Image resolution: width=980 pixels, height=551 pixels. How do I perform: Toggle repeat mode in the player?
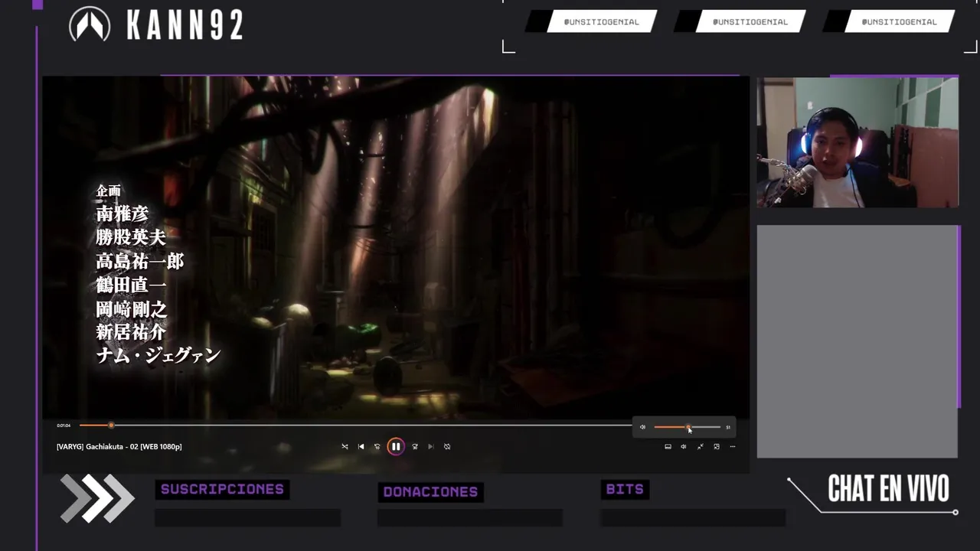coord(447,447)
